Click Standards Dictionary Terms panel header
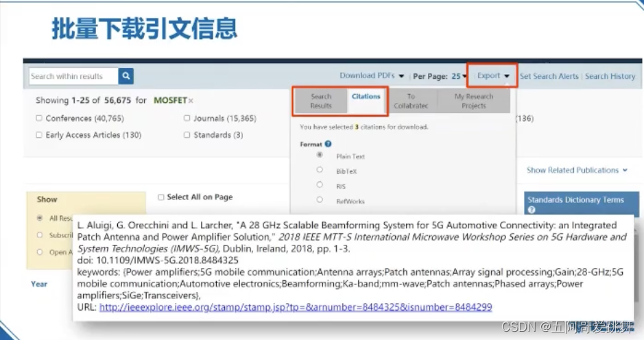Viewport: 644px width, 340px height. pyautogui.click(x=581, y=204)
